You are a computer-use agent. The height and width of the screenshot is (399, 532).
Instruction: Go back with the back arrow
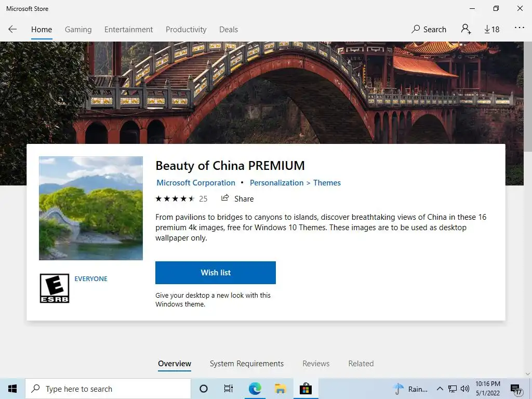coord(12,29)
